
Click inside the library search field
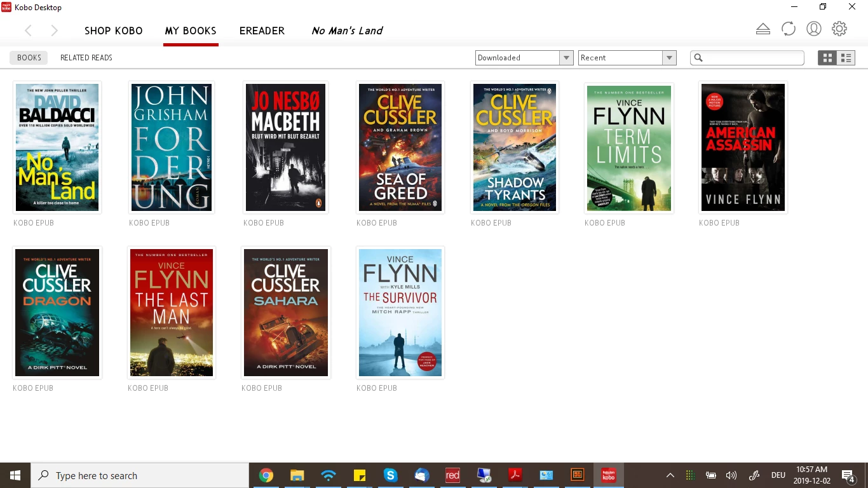pos(747,58)
